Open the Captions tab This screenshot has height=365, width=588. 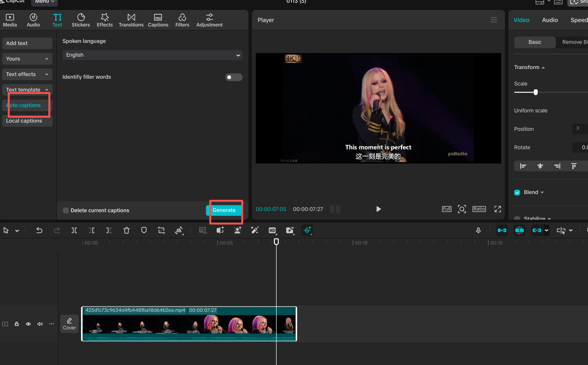(x=158, y=20)
